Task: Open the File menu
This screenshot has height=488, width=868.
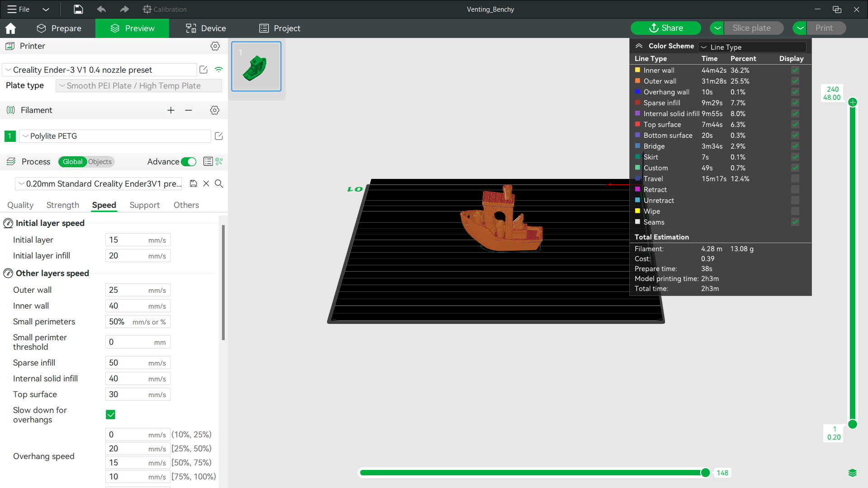Action: point(19,9)
